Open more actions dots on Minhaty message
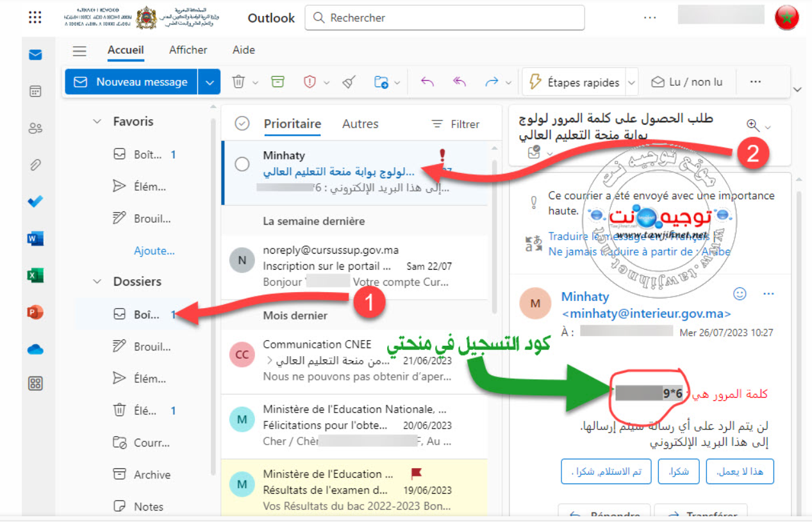 pyautogui.click(x=768, y=294)
